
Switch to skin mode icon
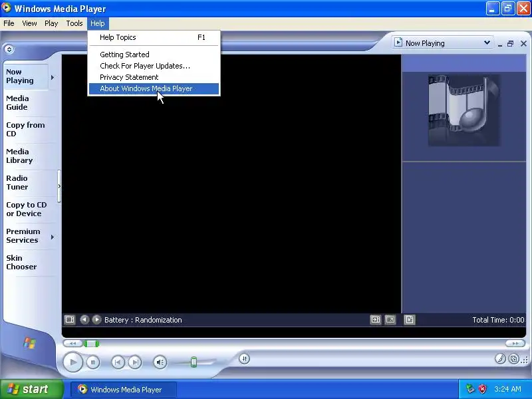(514, 358)
